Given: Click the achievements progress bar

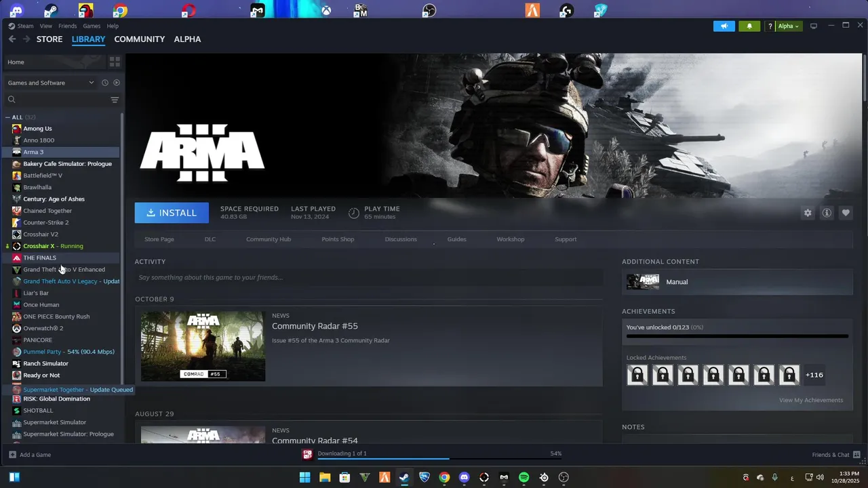Looking at the screenshot, I should (737, 336).
